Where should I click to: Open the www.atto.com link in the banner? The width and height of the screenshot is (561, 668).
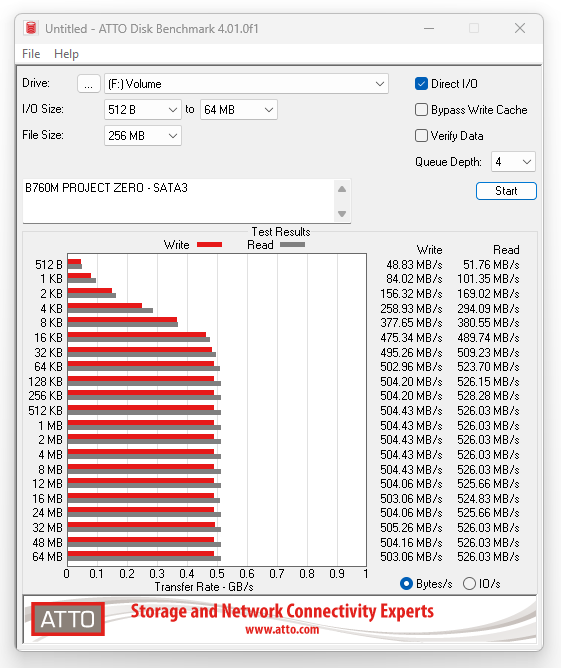coord(282,630)
